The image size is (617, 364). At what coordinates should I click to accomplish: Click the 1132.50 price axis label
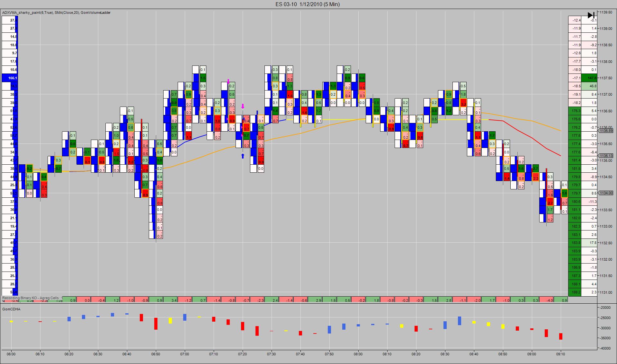(x=606, y=243)
